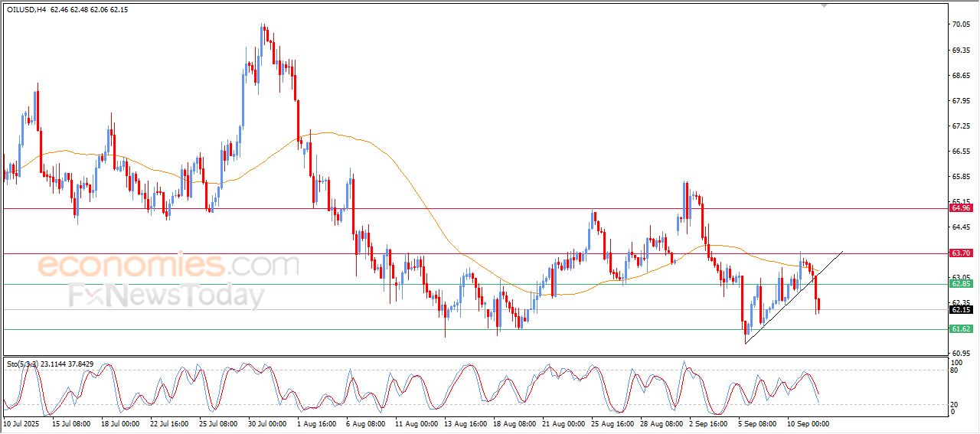The height and width of the screenshot is (434, 980).
Task: Click the 80 level on stochastic scale
Action: (x=955, y=370)
